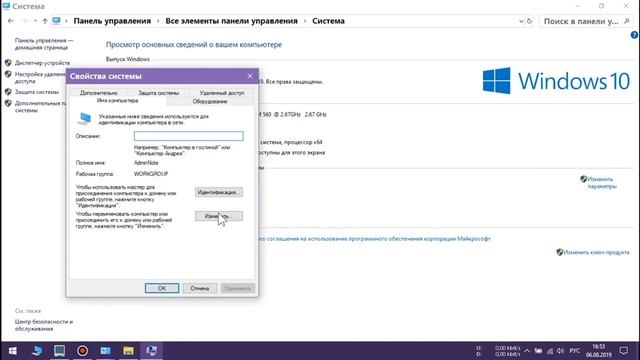Select 'Имя компьютера' tab
Image resolution: width=640 pixels, height=360 pixels.
tap(118, 101)
